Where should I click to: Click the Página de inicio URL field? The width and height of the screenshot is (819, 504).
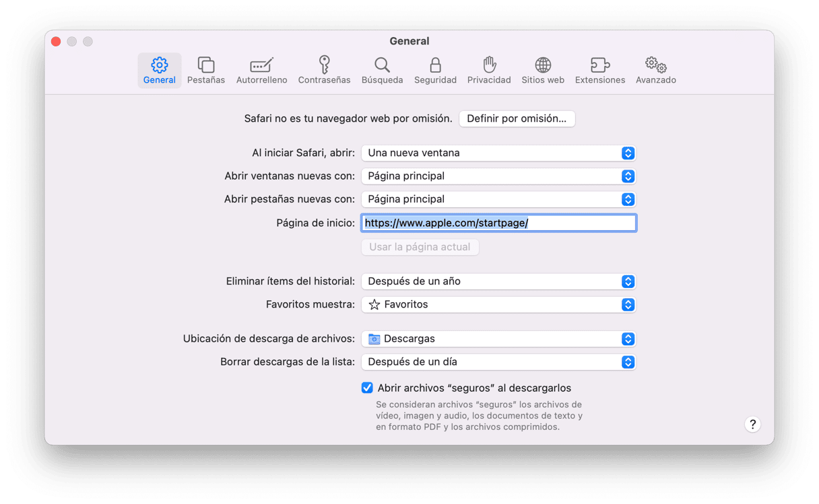click(498, 223)
